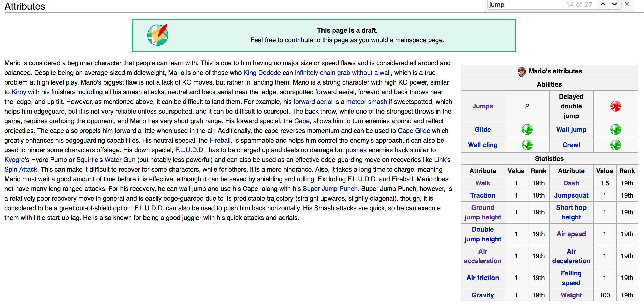Click the green check icon next to Glide

pos(527,130)
